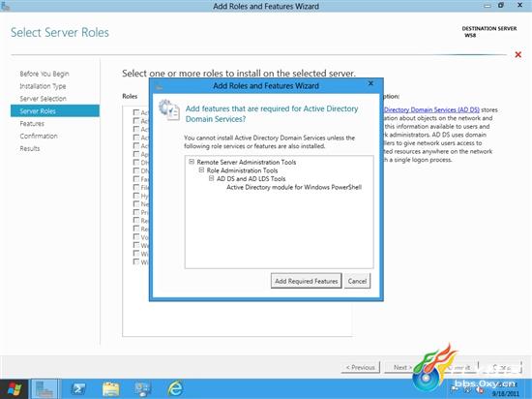Collapse Remote Server Administration Tools node

pos(192,162)
